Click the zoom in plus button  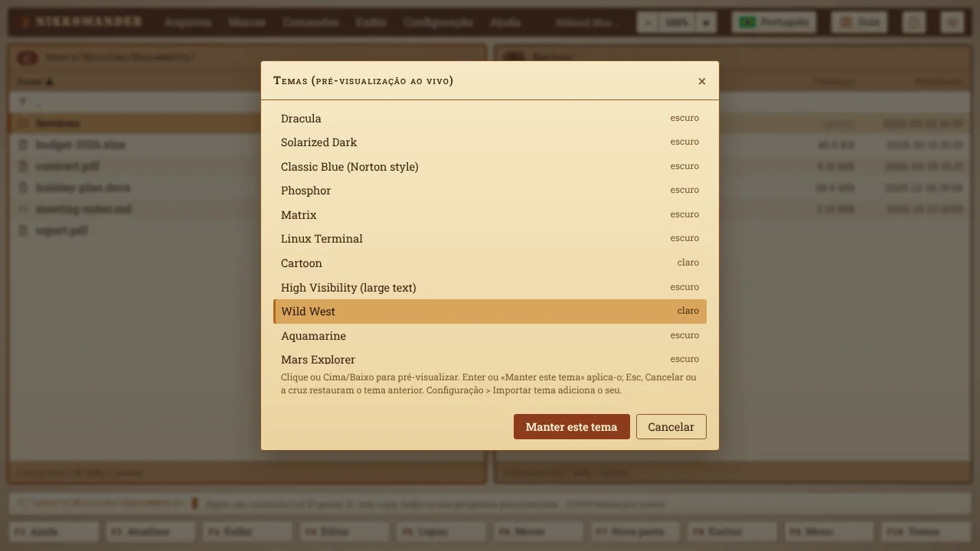tap(706, 22)
